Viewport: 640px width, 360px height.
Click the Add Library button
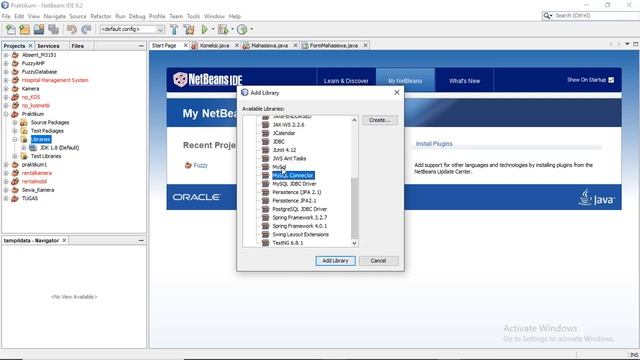335,261
